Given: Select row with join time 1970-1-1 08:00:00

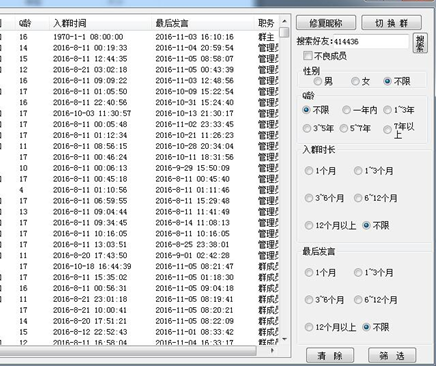Looking at the screenshot, I should (x=140, y=37).
